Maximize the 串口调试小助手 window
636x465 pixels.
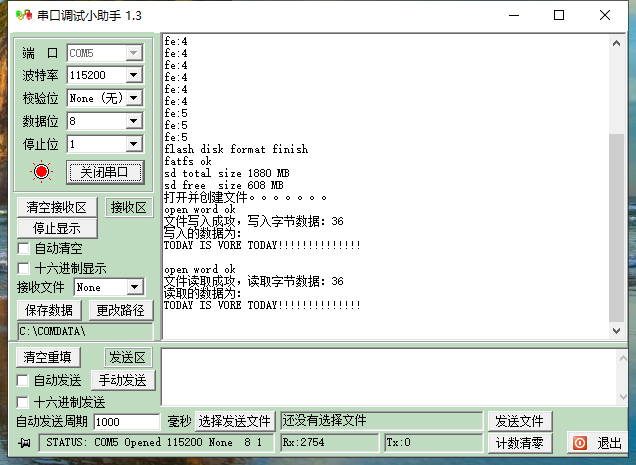[x=559, y=15]
